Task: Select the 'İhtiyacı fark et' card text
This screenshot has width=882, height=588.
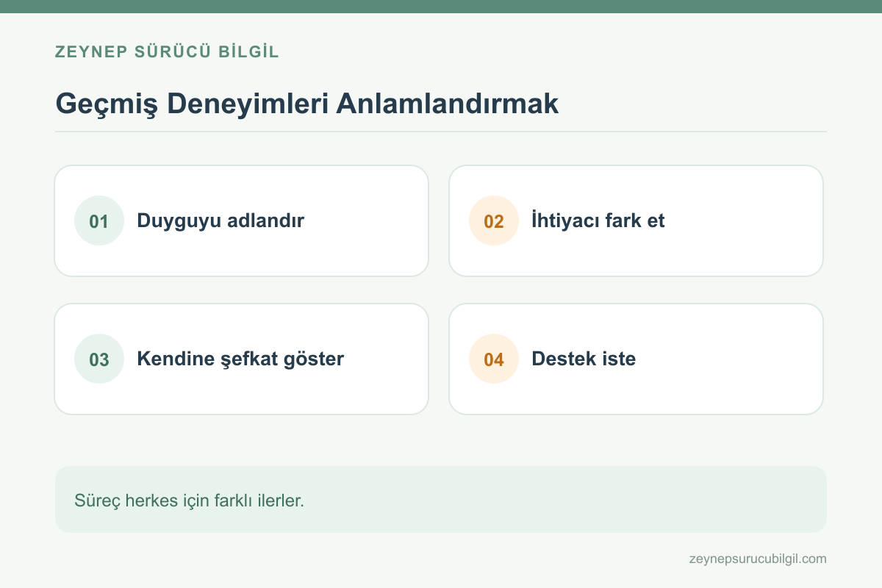Action: [x=598, y=220]
